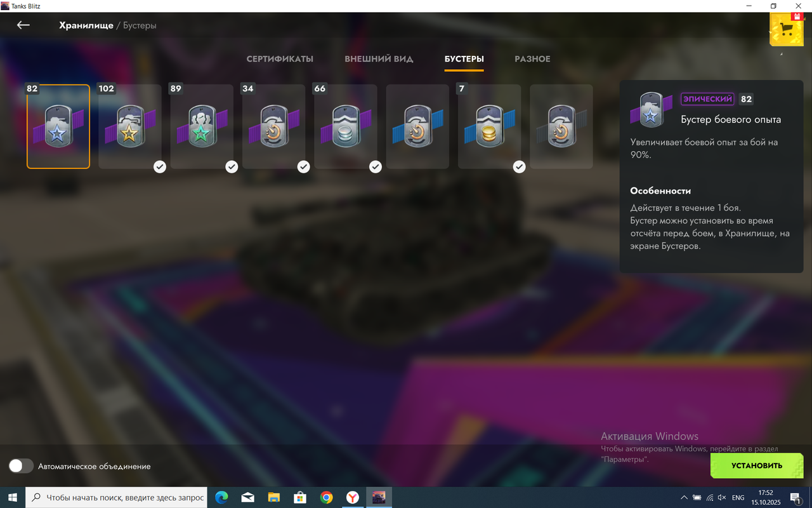Select the gray-ribbon timer booster card
The height and width of the screenshot is (508, 812).
pyautogui.click(x=561, y=126)
